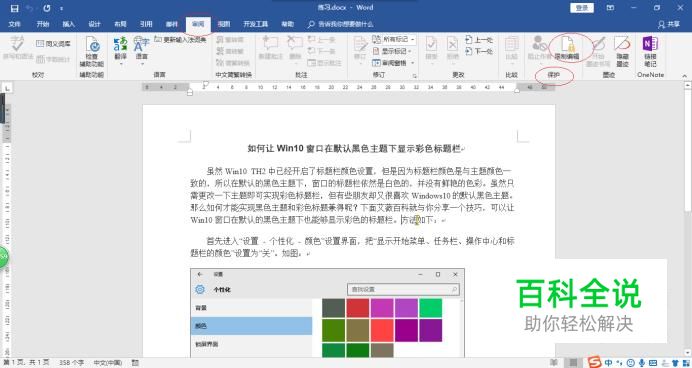This screenshot has width=692, height=368.
Task: Click the vertical scrollbar
Action: pos(687,218)
